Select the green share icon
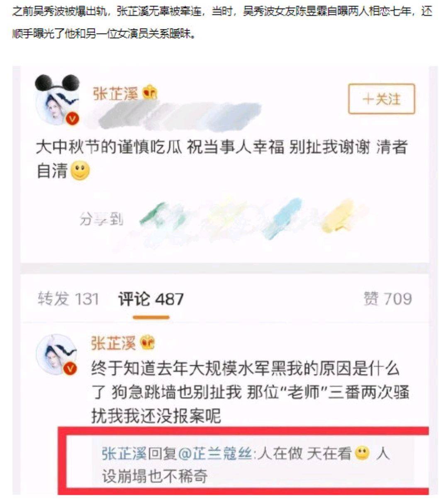 (x=161, y=216)
